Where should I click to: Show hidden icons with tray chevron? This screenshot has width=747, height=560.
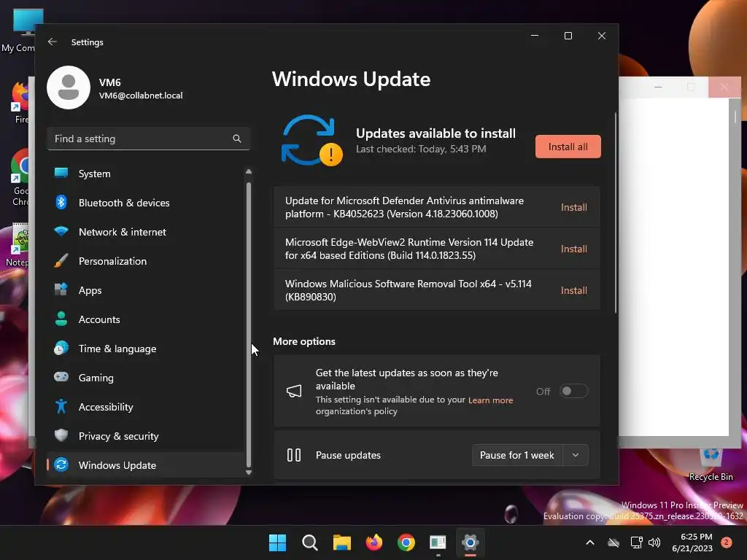click(589, 542)
